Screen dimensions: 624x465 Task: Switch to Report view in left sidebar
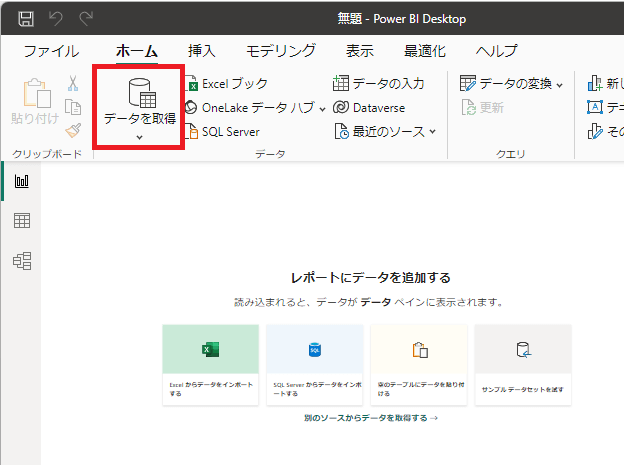pos(21,181)
